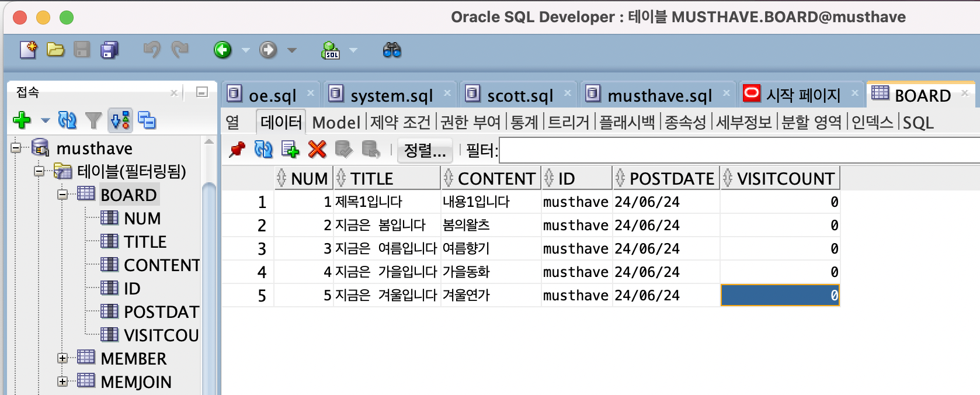Image resolution: width=980 pixels, height=395 pixels.
Task: Insert a new row icon
Action: click(x=290, y=150)
